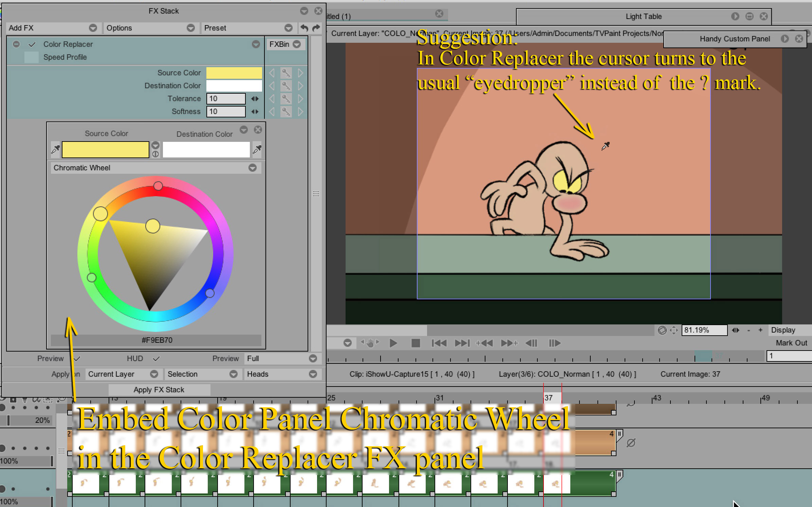Click the zoom in plus button
The image size is (812, 507).
tap(760, 330)
